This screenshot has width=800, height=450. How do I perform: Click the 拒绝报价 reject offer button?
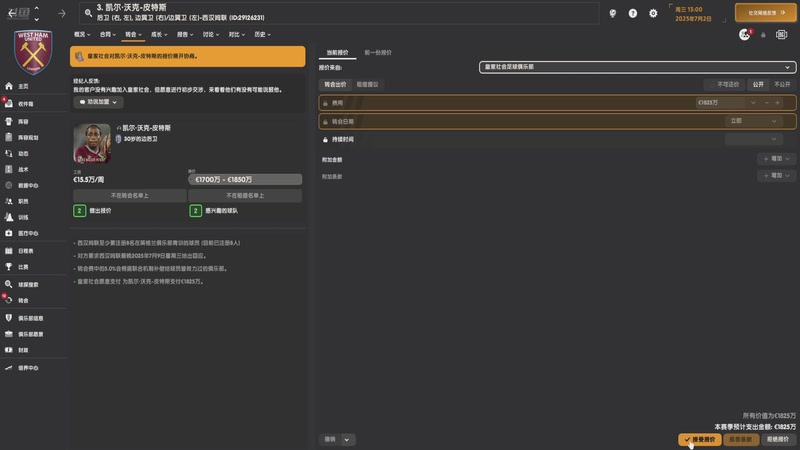tap(778, 439)
